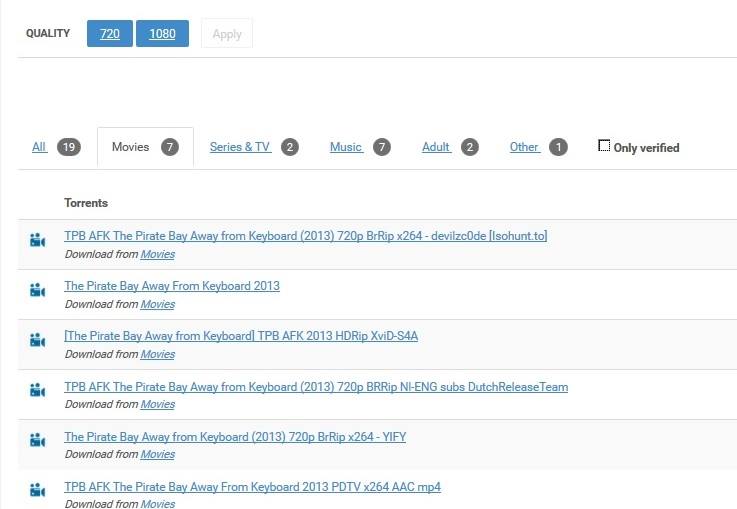Click the QUALITY label
Image resolution: width=737 pixels, height=509 pixels.
point(48,33)
